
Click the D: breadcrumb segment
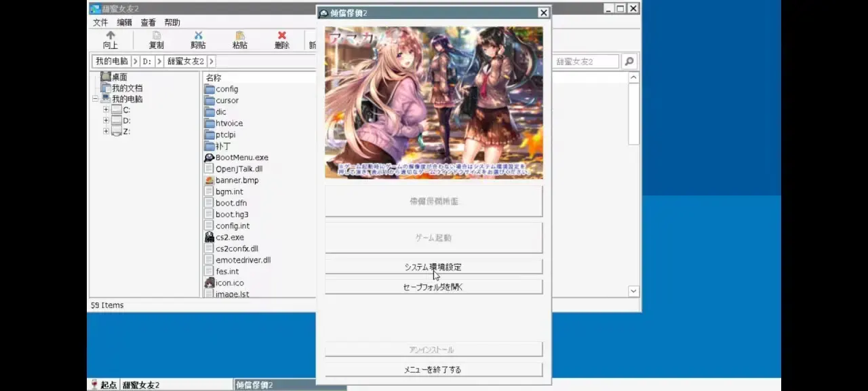pyautogui.click(x=147, y=62)
